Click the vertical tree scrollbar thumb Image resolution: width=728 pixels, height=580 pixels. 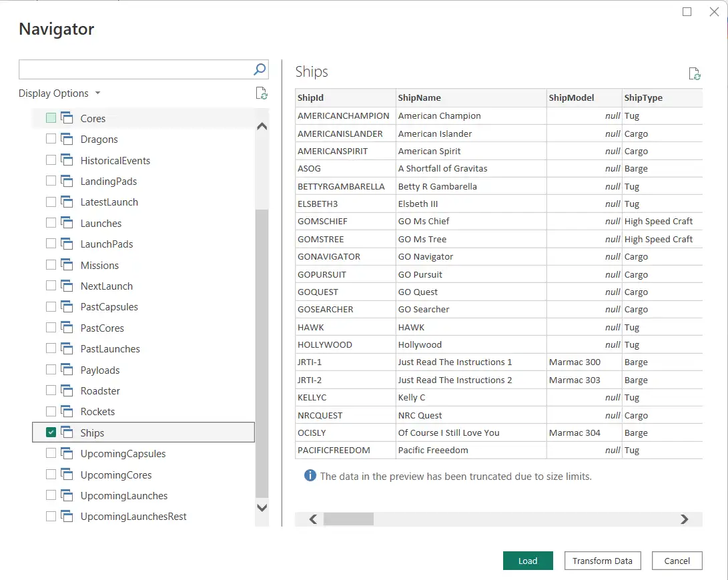click(262, 354)
